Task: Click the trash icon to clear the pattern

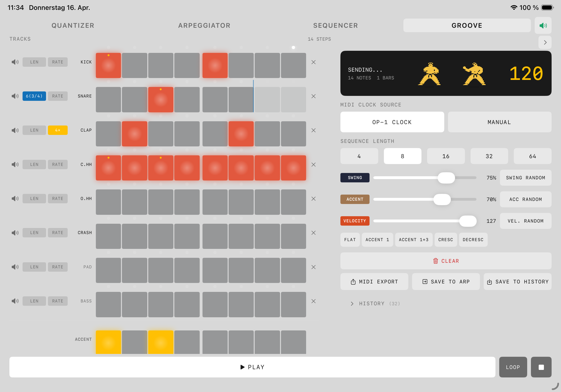Action: [x=436, y=261]
